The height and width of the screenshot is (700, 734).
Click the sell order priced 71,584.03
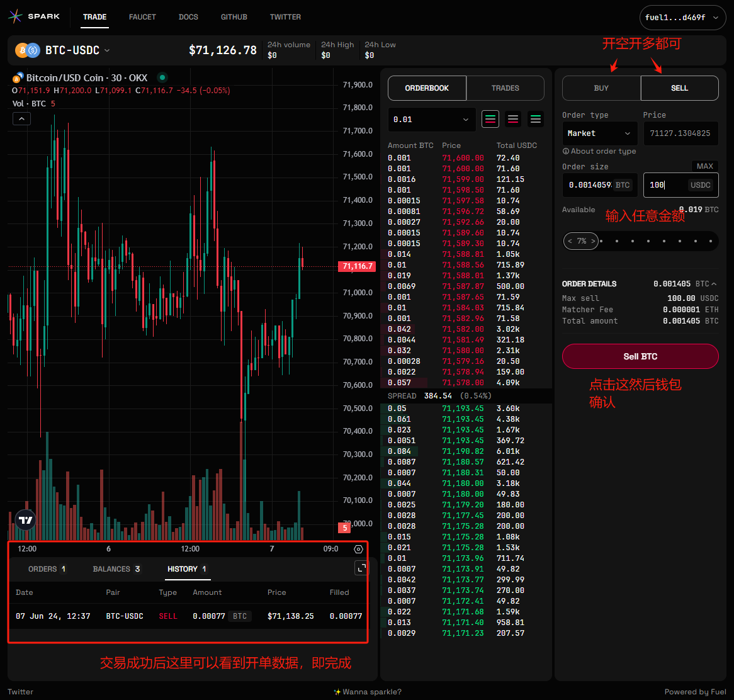tap(466, 308)
